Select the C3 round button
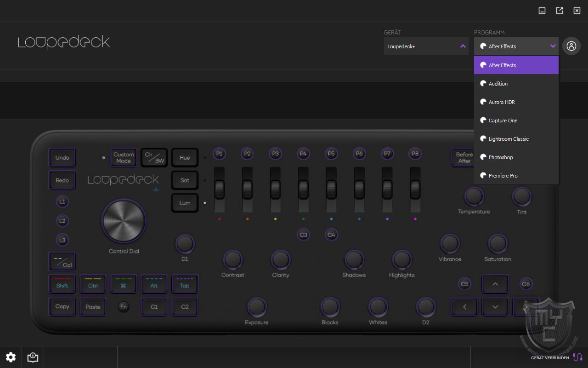The image size is (588, 368). [303, 235]
